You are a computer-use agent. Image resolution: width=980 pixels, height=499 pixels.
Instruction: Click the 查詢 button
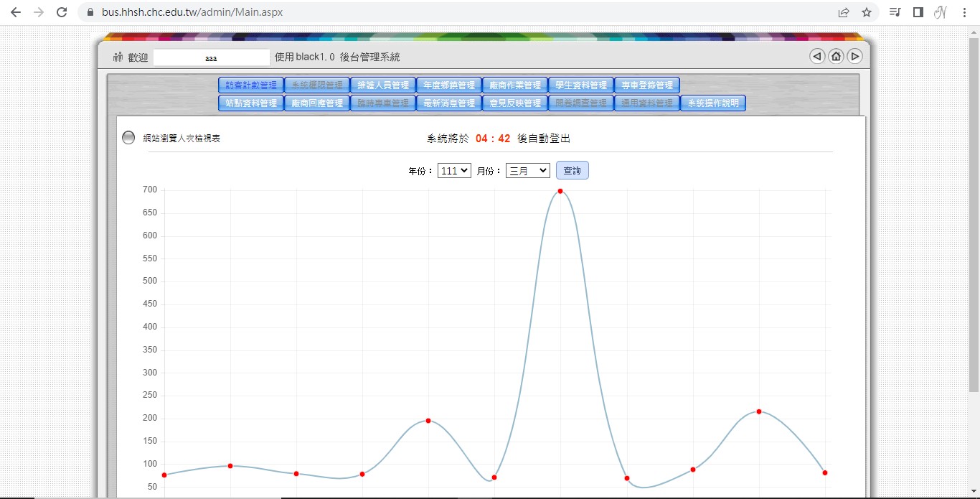coord(573,170)
